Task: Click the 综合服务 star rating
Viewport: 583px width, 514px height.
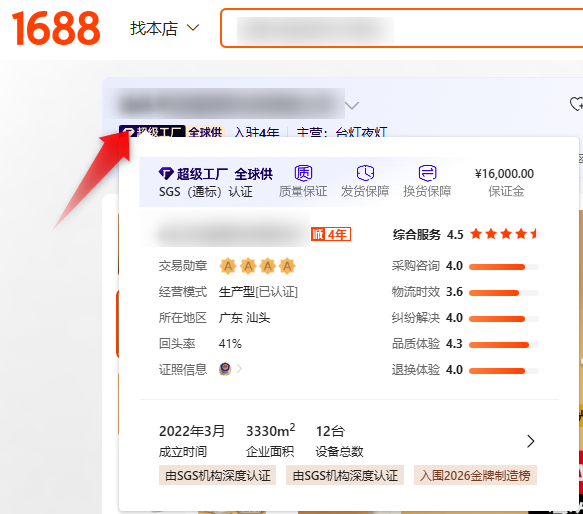Action: pyautogui.click(x=504, y=234)
